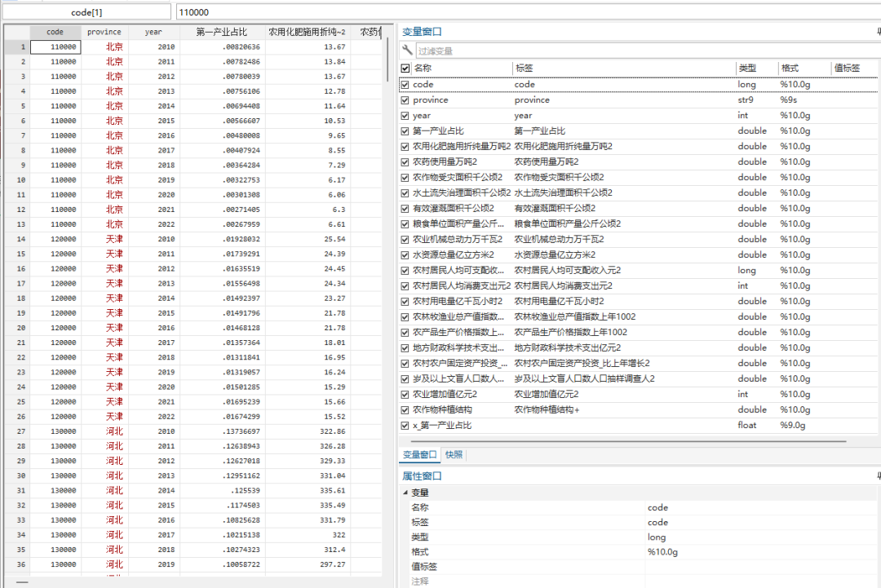Uncheck the code variable checkbox
The height and width of the screenshot is (588, 881).
coord(405,85)
